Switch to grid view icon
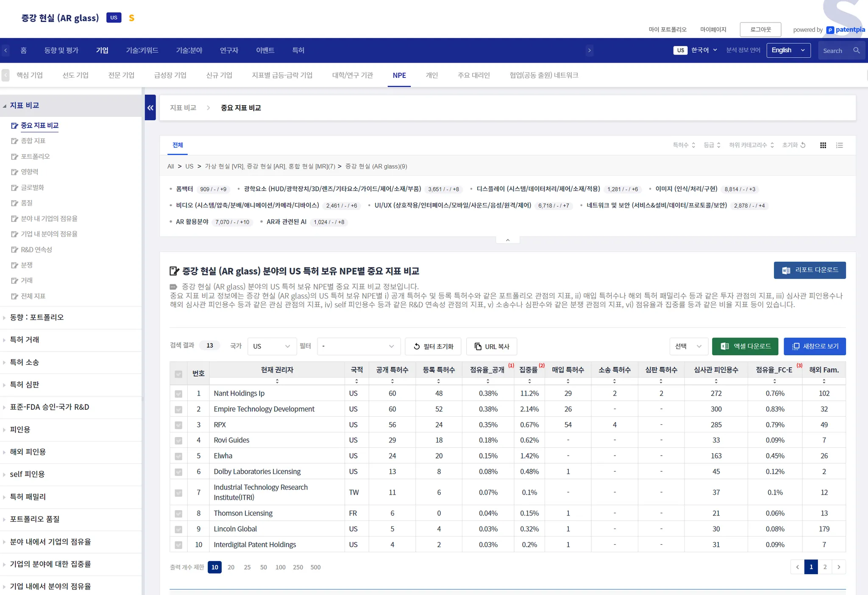This screenshot has width=868, height=595. click(x=823, y=145)
